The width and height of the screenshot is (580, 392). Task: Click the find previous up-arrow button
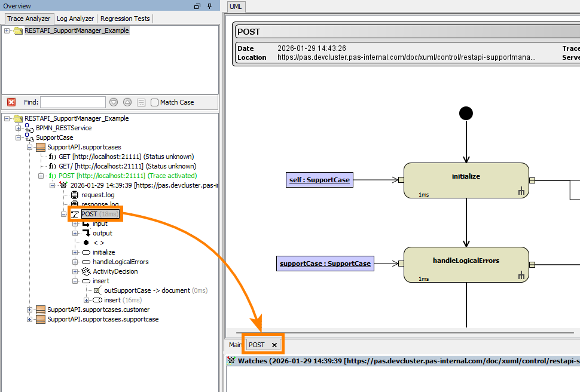[x=127, y=102]
